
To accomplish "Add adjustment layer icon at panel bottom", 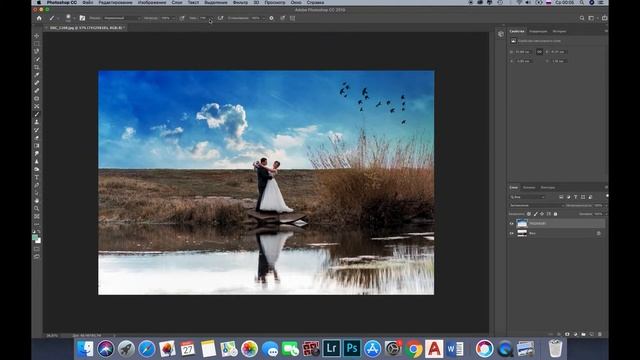I will pos(576,334).
